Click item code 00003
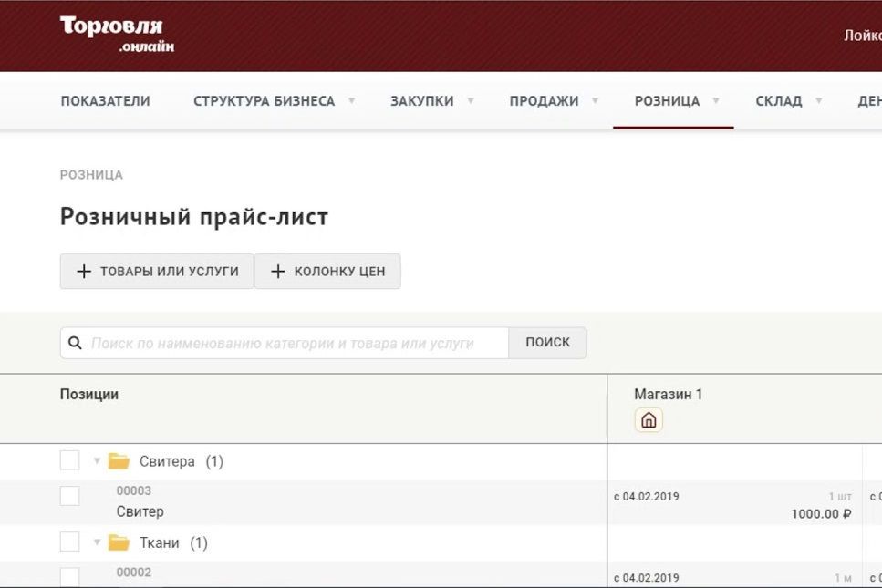This screenshot has width=882, height=588. [134, 490]
